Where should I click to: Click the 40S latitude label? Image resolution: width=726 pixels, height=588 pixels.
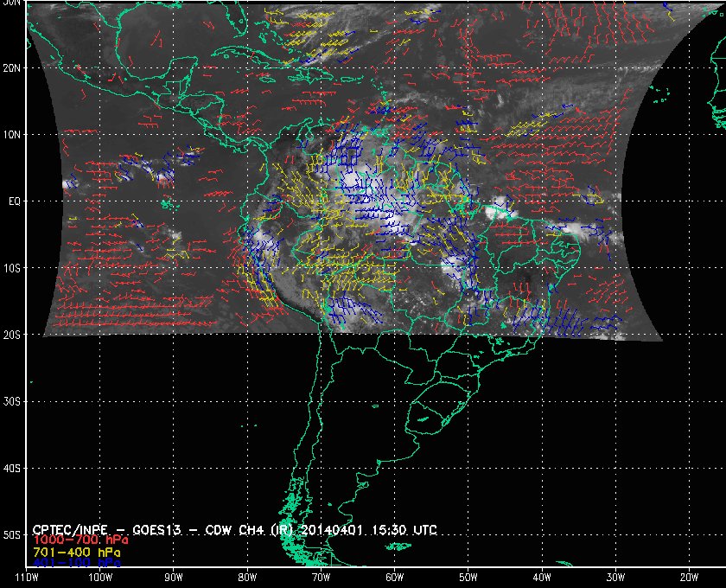(x=11, y=469)
